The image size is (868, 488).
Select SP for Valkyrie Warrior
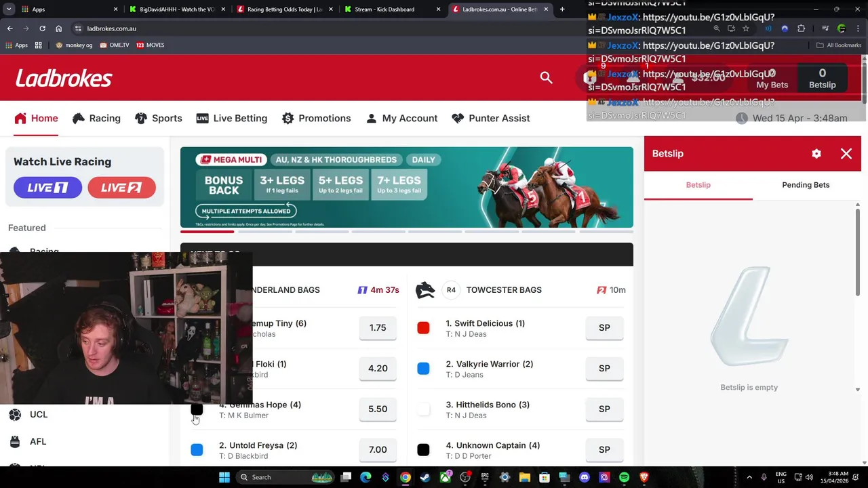pos(604,369)
